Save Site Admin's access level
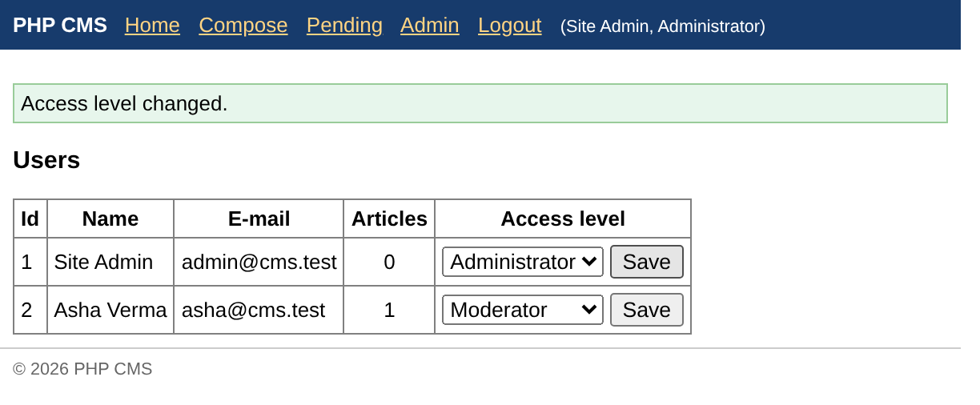Screen dimensions: 980x405 (647, 262)
